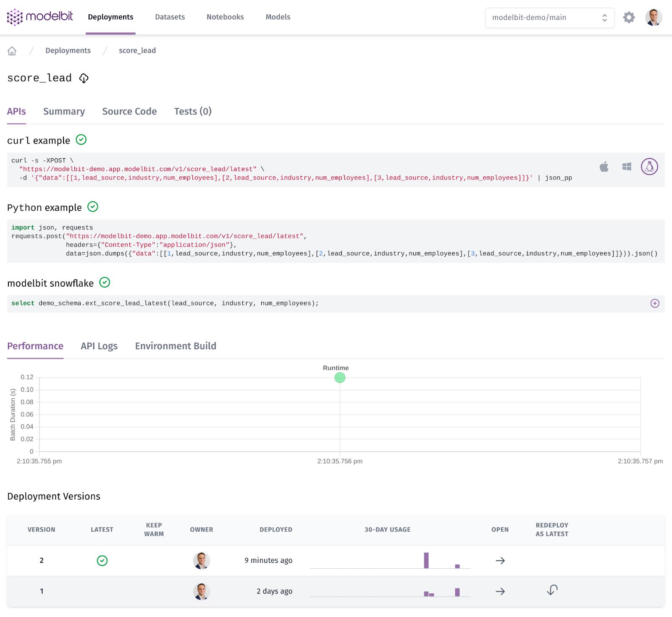The height and width of the screenshot is (617, 672).
Task: Click owner avatar for version 2
Action: pyautogui.click(x=202, y=560)
